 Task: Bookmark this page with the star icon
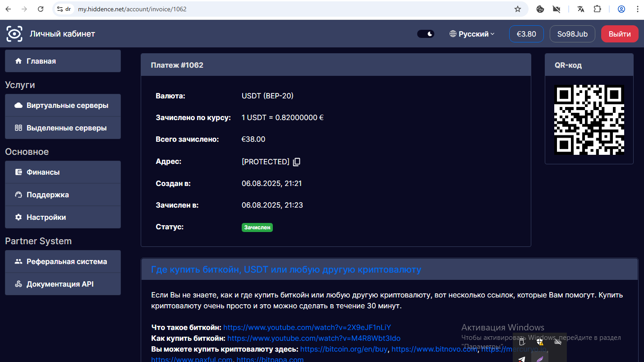518,9
